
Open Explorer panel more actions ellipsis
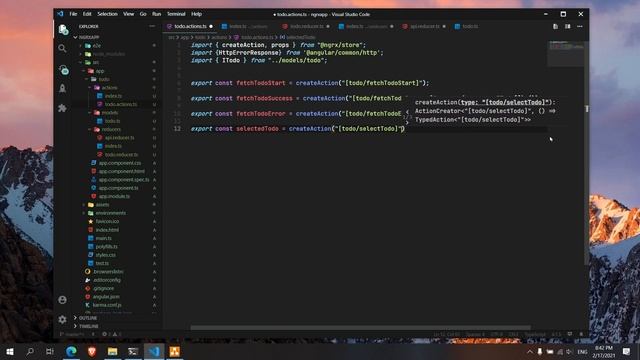pos(152,26)
